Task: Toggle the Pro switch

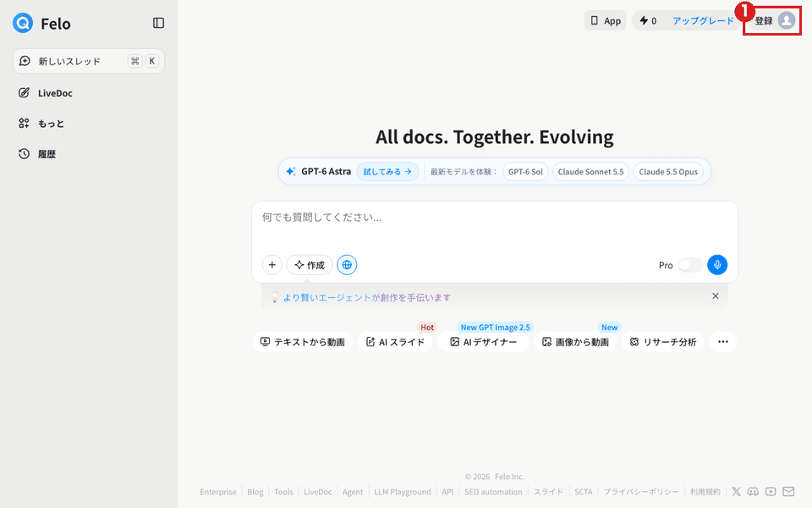Action: (690, 265)
